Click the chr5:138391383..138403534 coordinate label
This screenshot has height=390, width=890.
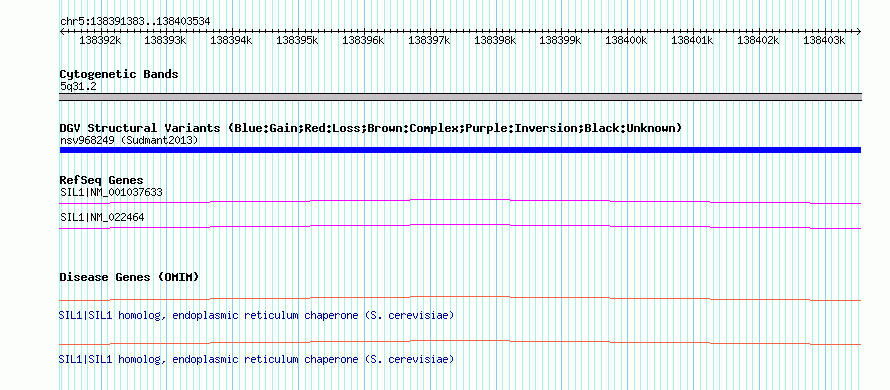tap(135, 21)
